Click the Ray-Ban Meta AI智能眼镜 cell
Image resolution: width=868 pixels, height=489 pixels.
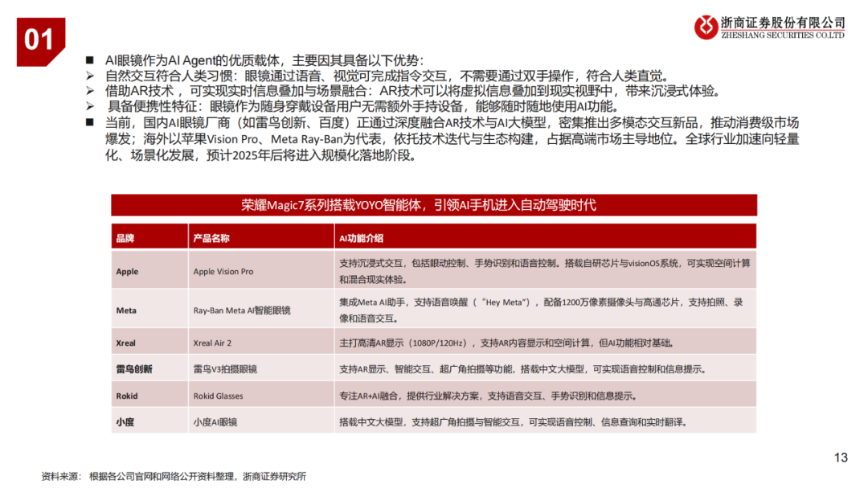point(261,310)
